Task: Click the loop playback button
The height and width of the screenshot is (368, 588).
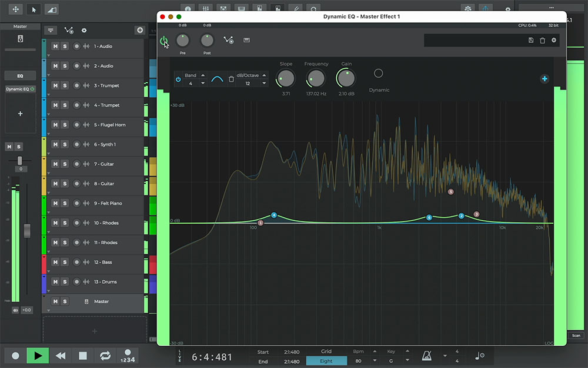Action: click(x=105, y=356)
